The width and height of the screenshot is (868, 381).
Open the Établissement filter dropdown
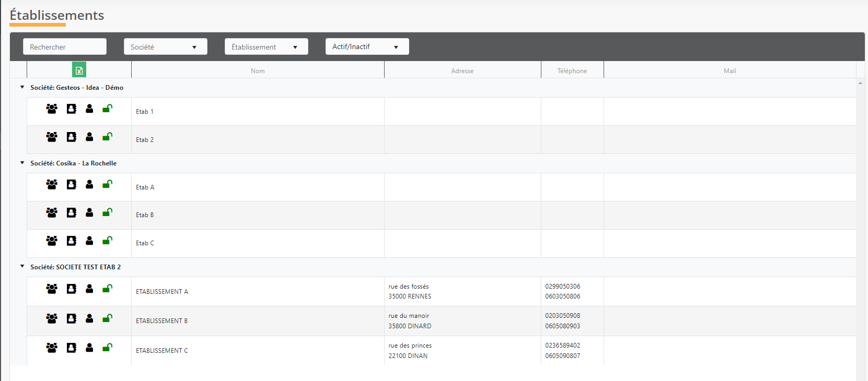[266, 47]
